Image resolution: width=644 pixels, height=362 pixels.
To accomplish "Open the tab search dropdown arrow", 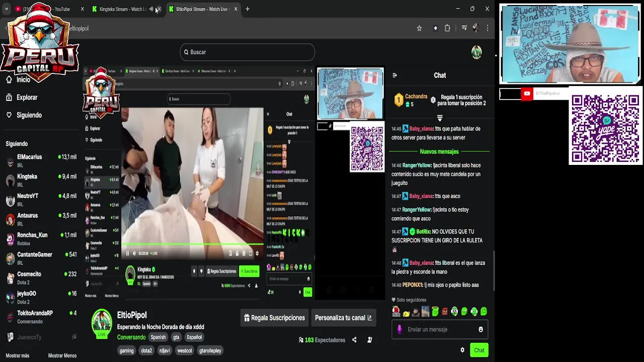I will (7, 9).
